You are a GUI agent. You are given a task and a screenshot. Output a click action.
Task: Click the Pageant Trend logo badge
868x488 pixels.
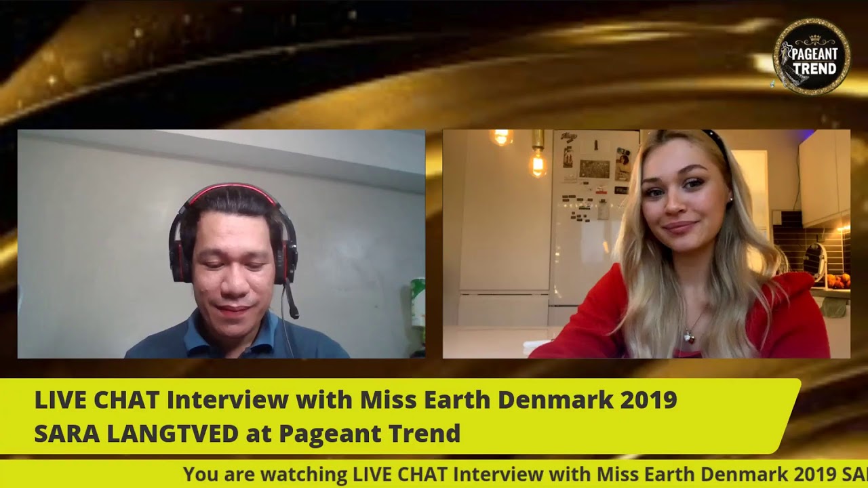pos(812,56)
